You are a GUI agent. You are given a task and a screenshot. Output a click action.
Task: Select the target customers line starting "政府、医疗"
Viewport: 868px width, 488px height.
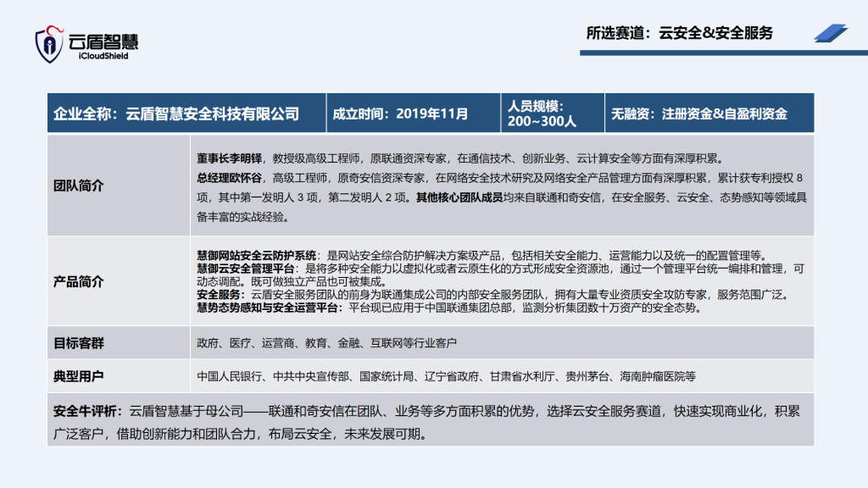point(326,343)
